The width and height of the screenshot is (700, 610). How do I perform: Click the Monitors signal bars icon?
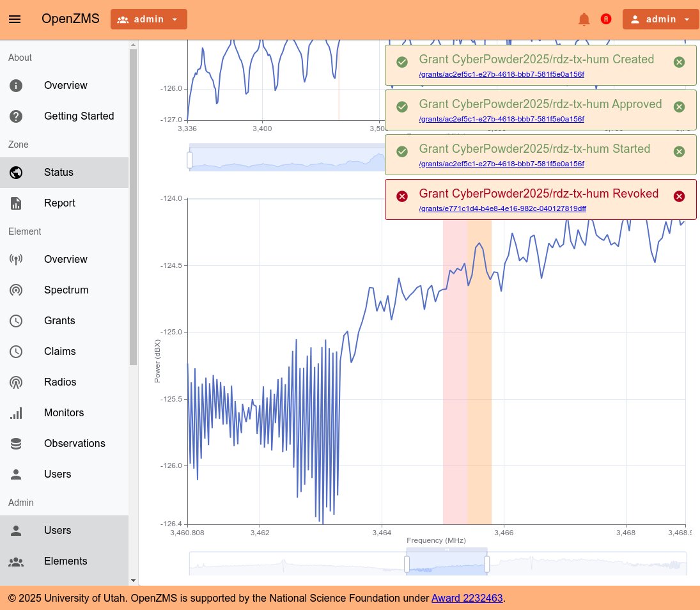coord(16,413)
